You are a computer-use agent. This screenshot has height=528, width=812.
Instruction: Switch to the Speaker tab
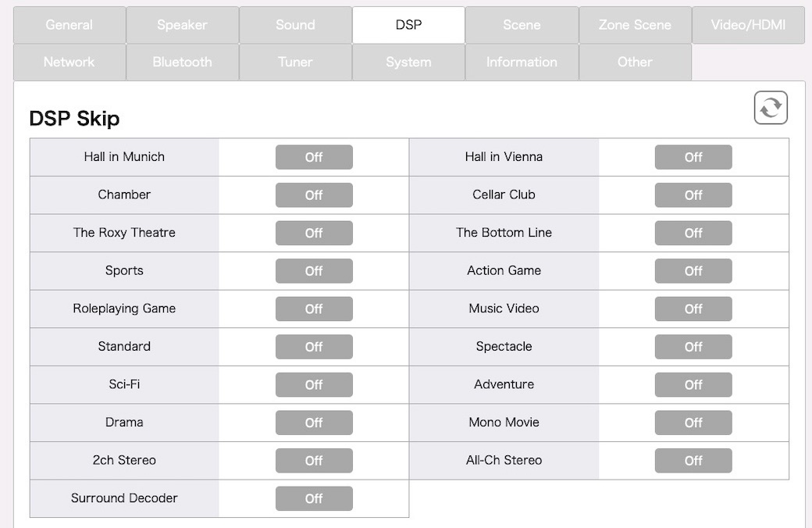[182, 25]
